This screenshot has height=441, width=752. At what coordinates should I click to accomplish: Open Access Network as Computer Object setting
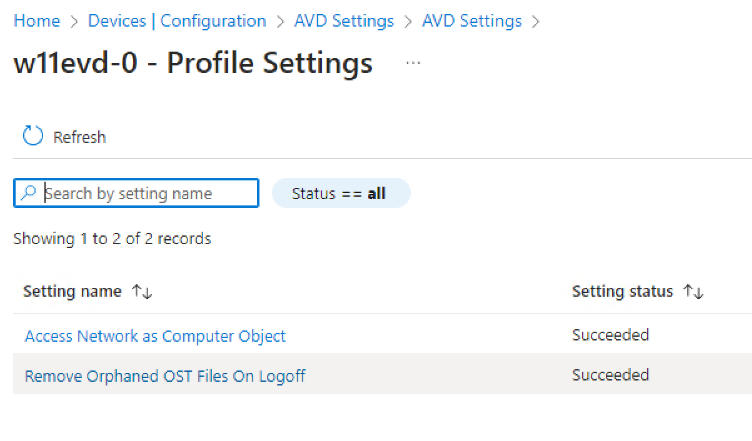(x=155, y=336)
